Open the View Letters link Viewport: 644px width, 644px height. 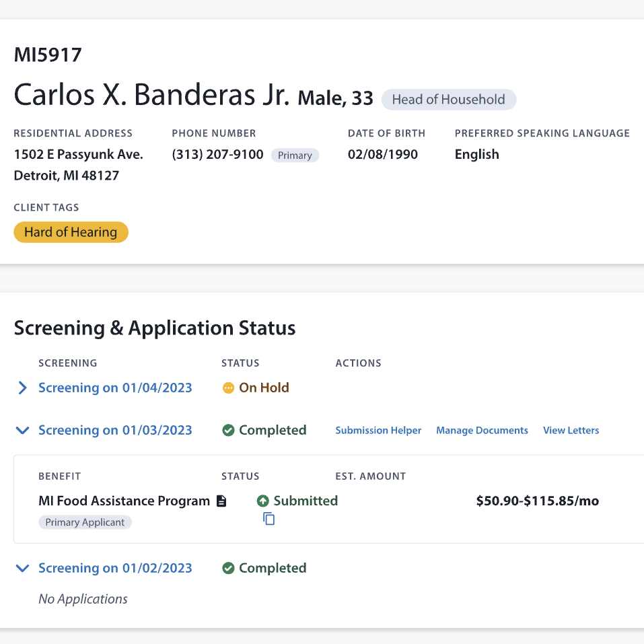pos(571,431)
